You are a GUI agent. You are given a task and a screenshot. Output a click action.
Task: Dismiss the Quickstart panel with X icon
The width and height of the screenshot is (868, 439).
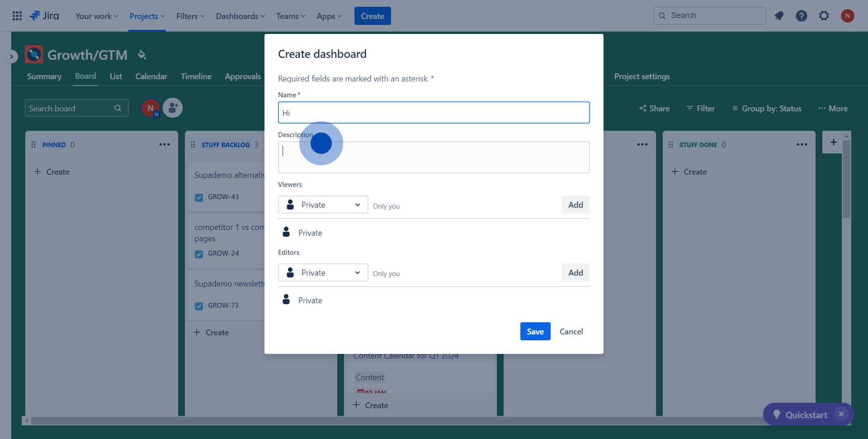coord(841,414)
